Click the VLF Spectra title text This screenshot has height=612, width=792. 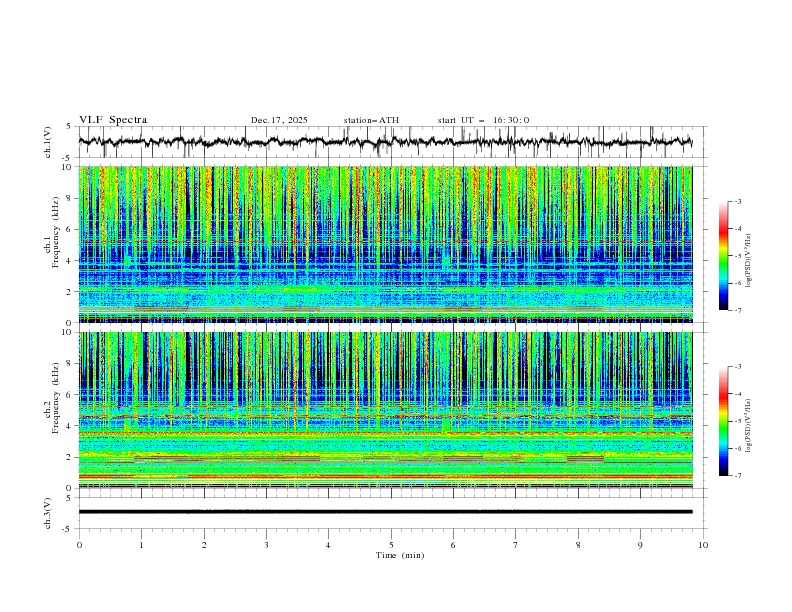point(113,120)
